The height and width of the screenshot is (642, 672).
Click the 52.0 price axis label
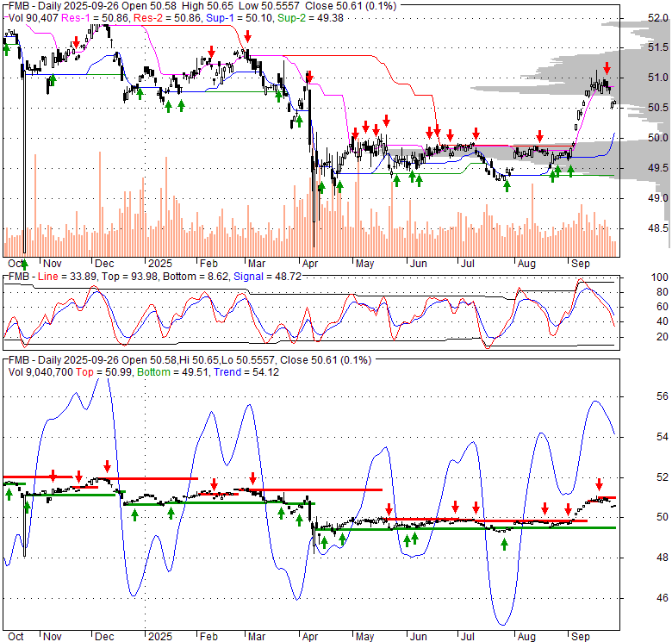[x=658, y=18]
